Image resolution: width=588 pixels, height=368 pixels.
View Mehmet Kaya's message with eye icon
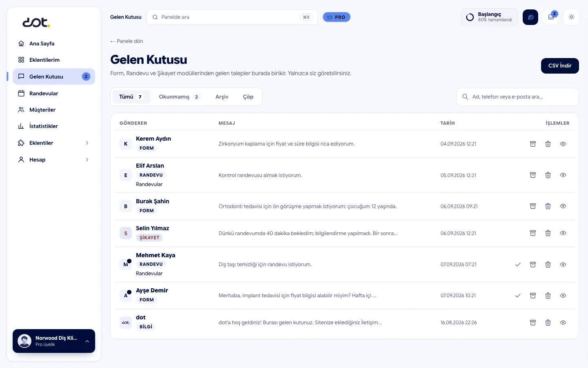point(563,265)
